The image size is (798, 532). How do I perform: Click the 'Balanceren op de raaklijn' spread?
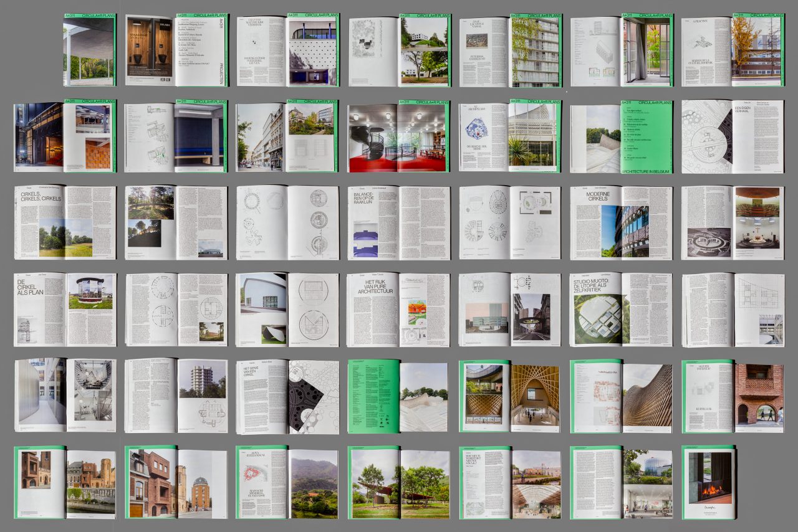pos(398,222)
